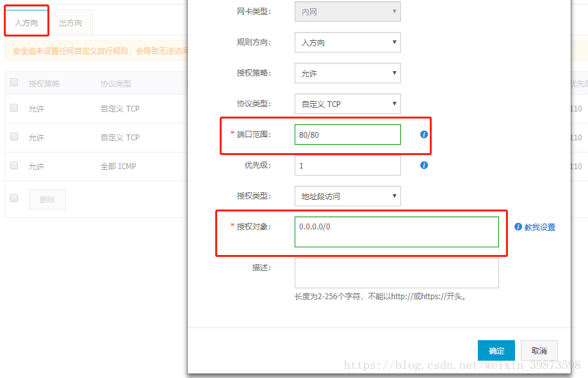Click the 删除 button below rule list
Image resolution: width=588 pixels, height=378 pixels.
coord(47,199)
